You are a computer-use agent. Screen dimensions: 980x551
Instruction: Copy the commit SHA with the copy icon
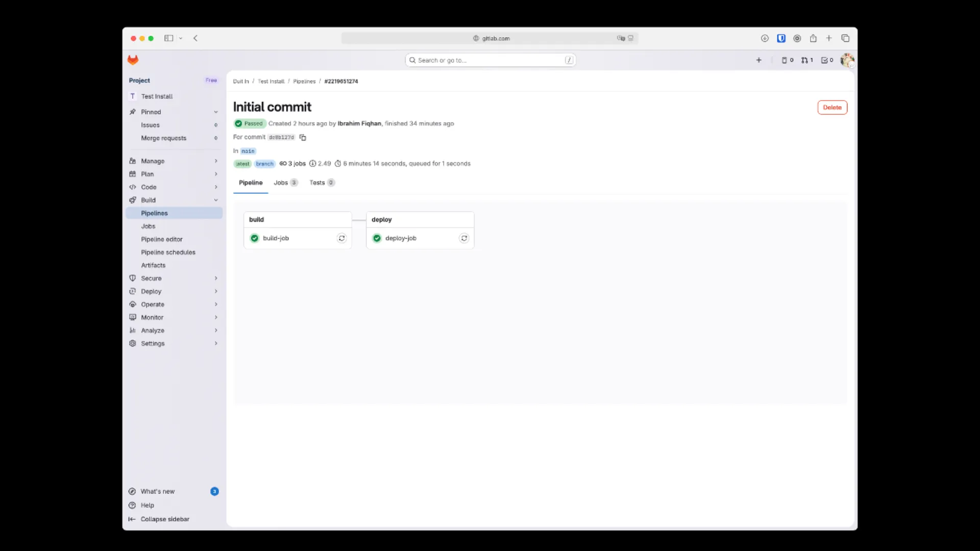click(x=303, y=137)
